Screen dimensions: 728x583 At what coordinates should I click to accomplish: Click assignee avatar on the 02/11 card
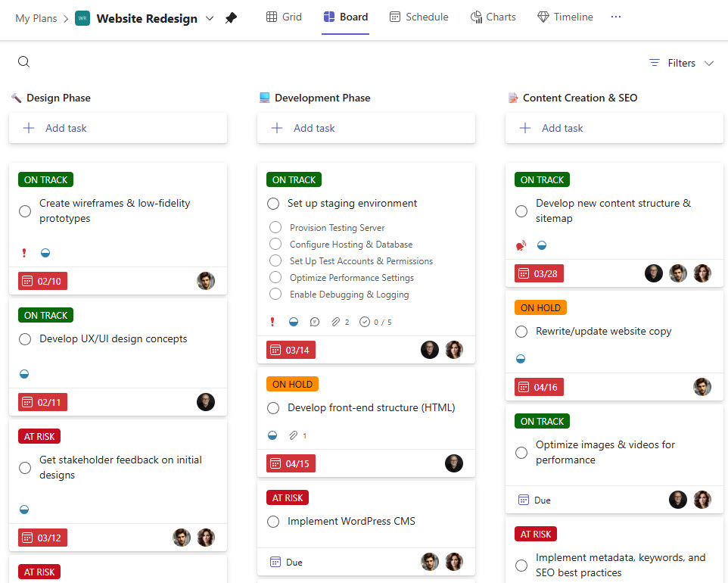coord(206,402)
